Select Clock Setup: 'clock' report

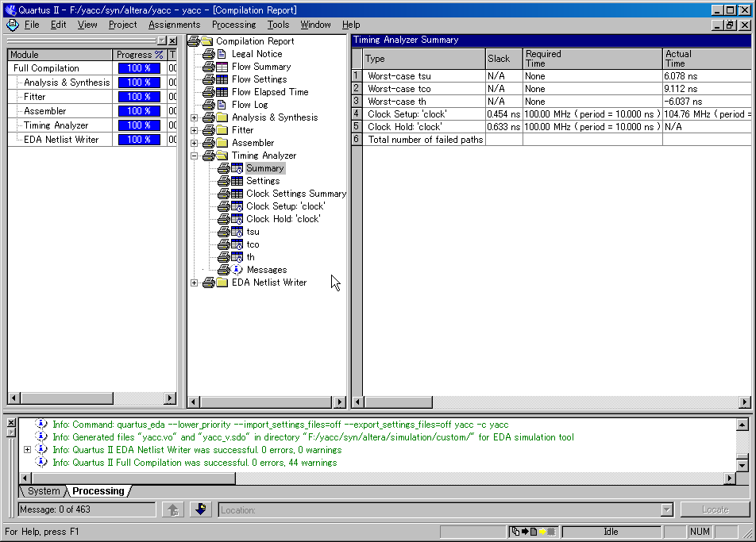point(285,206)
